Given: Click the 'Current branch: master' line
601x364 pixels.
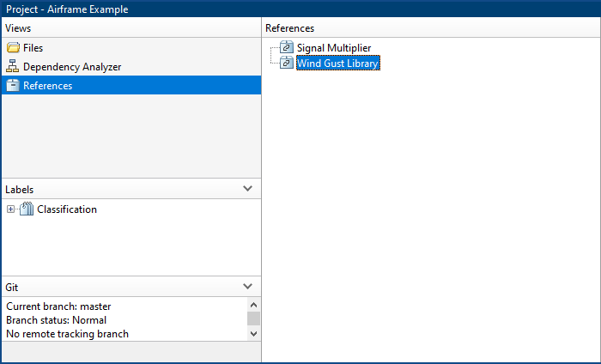Looking at the screenshot, I should tap(58, 306).
